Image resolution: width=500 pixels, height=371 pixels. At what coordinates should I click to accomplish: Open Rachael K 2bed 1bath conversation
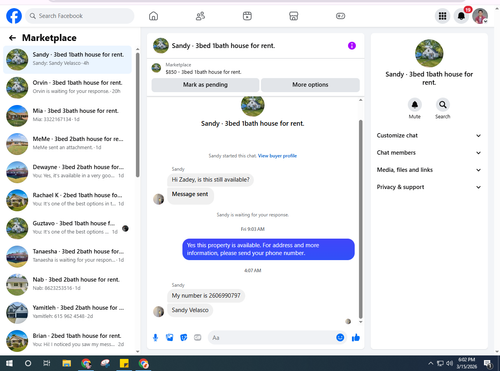click(x=68, y=200)
